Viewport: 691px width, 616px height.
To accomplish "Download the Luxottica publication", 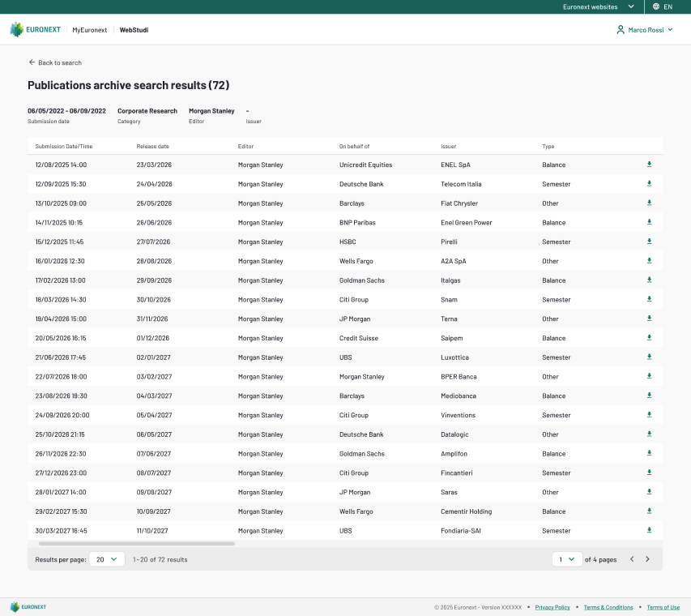I will pyautogui.click(x=649, y=357).
